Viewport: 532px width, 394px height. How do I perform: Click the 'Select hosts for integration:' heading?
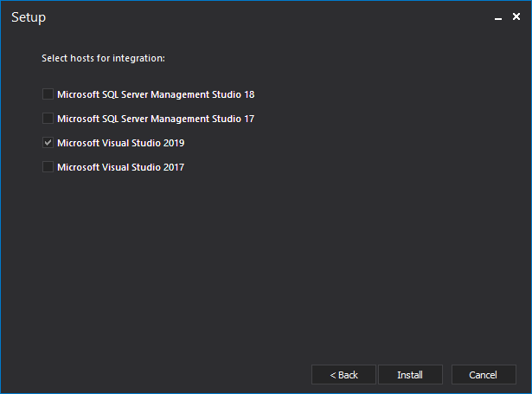coord(103,59)
